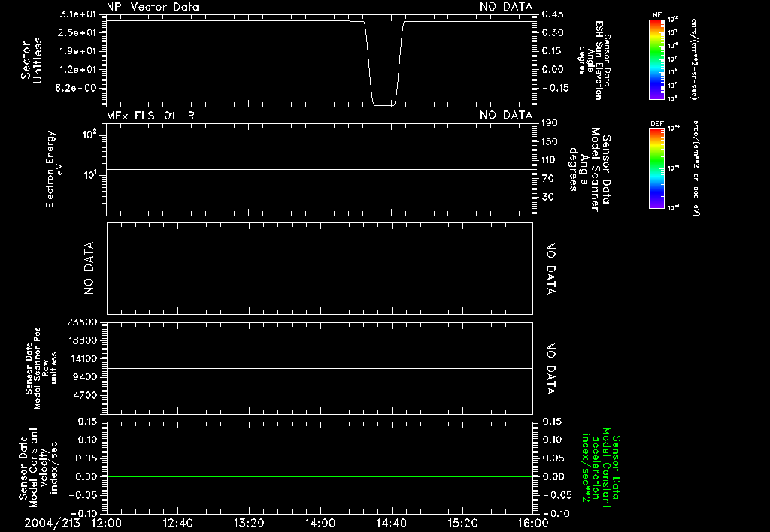Screen dimensions: 770x532
Task: Click the '0.30' Sun Elevation tick label
Action: (x=553, y=32)
